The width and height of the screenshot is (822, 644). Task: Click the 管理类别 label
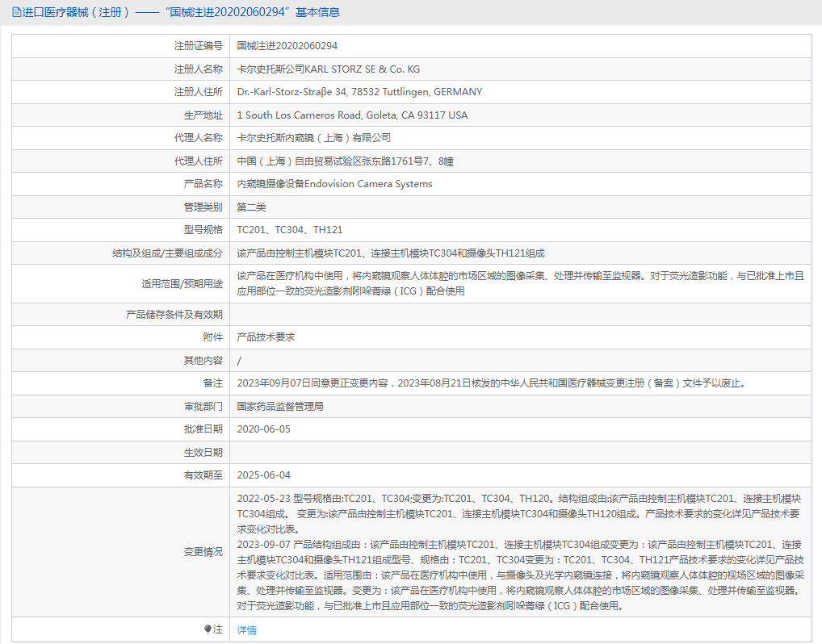pyautogui.click(x=203, y=207)
